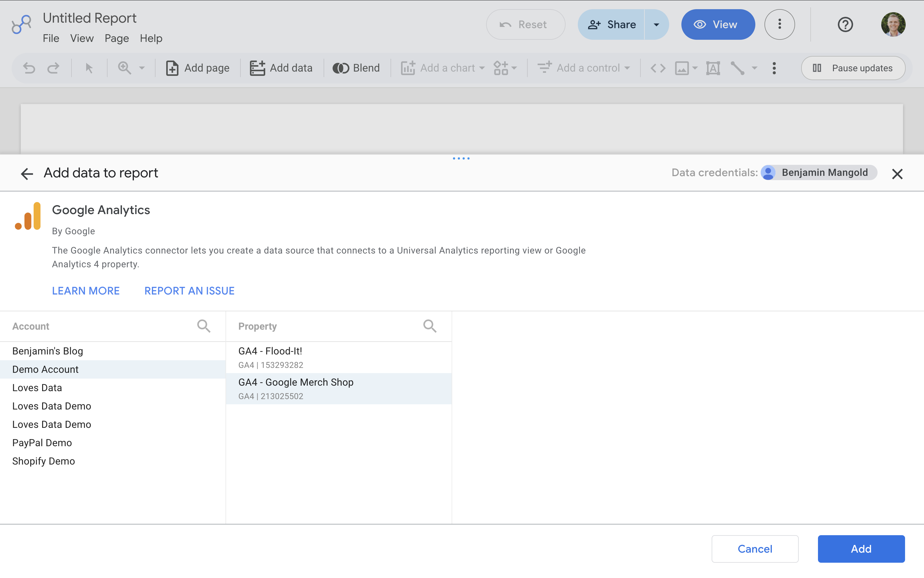Click the Pause updates button
Screen dimensions: 924x578
[853, 68]
